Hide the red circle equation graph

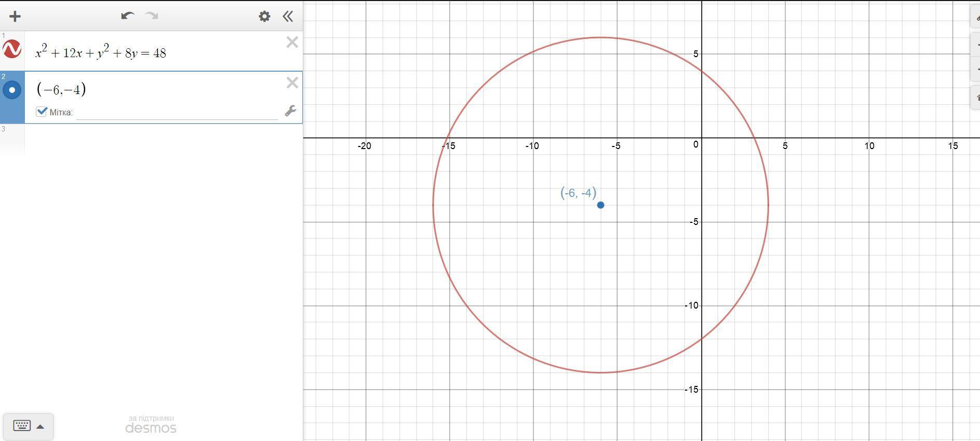12,49
